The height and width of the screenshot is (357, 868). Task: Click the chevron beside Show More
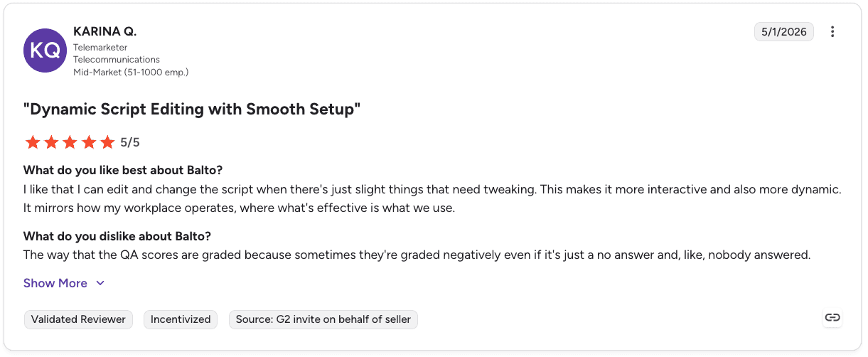tap(100, 283)
